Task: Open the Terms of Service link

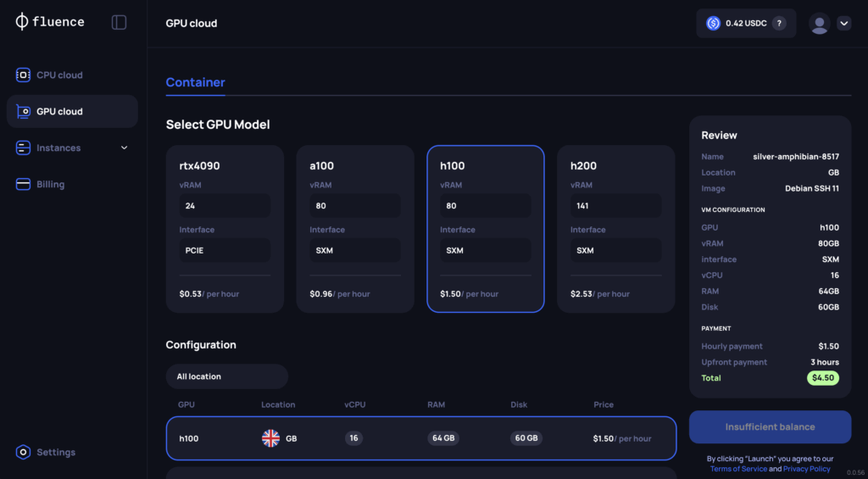Action: [738, 469]
